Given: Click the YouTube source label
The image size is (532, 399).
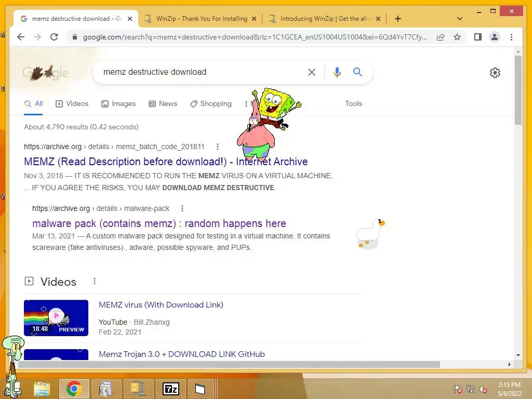Looking at the screenshot, I should [113, 322].
